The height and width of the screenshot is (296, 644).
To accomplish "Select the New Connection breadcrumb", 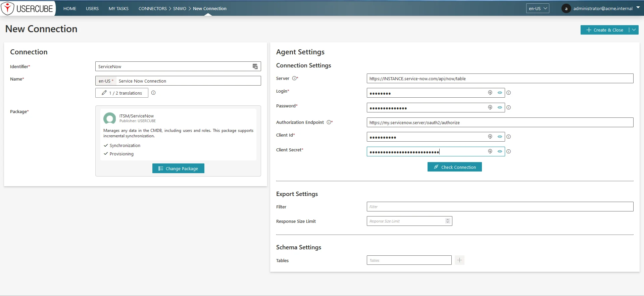I will (x=210, y=9).
